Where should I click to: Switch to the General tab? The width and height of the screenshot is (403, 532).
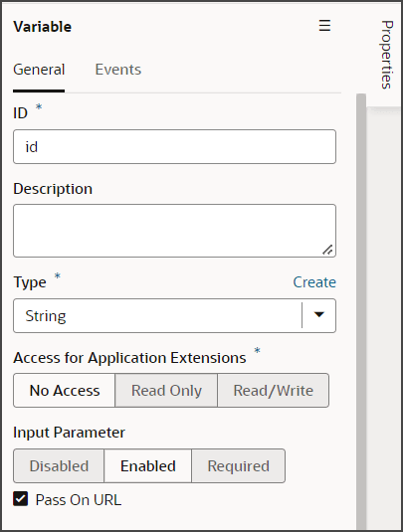(39, 70)
